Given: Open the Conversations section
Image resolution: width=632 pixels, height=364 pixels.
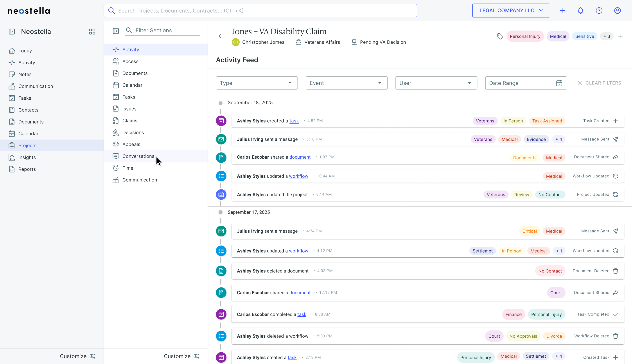Looking at the screenshot, I should click(138, 156).
